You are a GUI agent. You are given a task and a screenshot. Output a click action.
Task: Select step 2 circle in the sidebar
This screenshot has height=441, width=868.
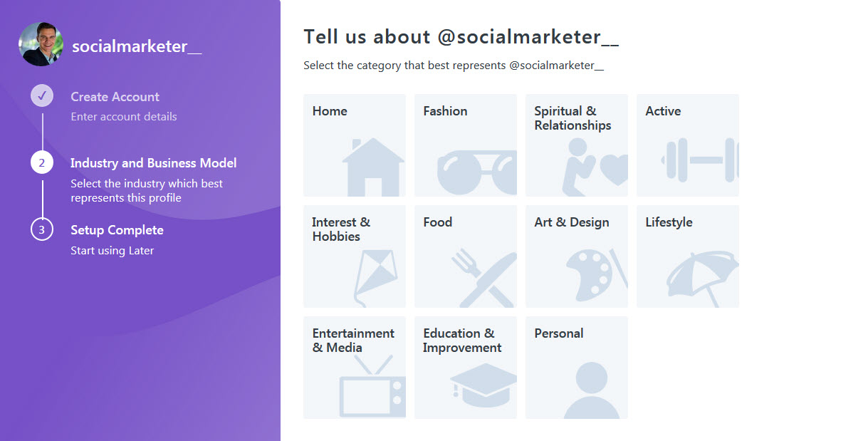click(42, 162)
